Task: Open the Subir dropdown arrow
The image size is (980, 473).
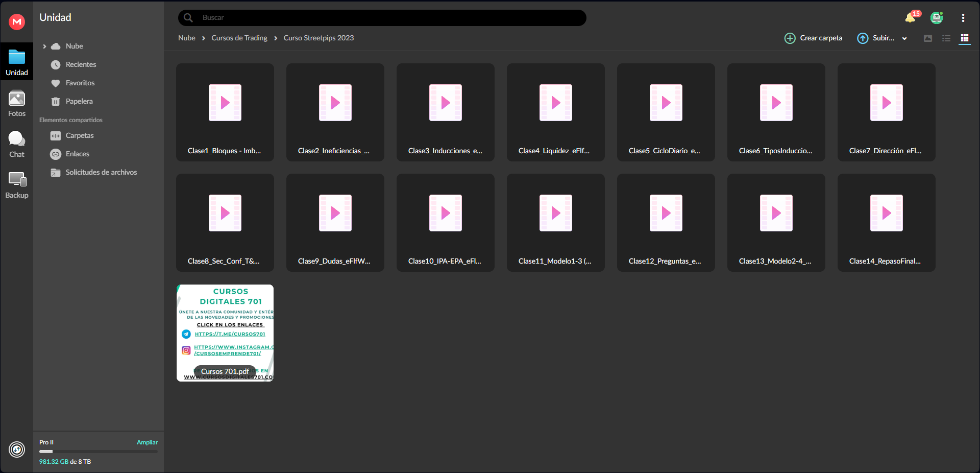Action: coord(904,38)
